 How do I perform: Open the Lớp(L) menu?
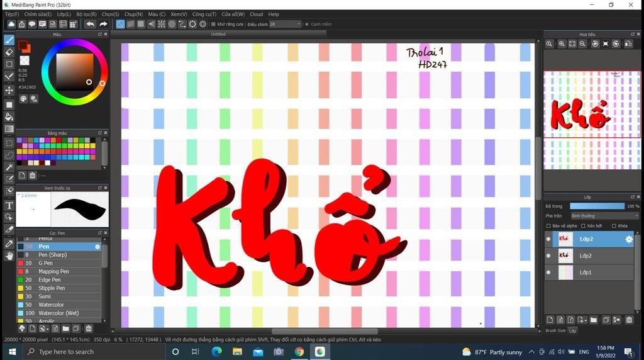(64, 14)
